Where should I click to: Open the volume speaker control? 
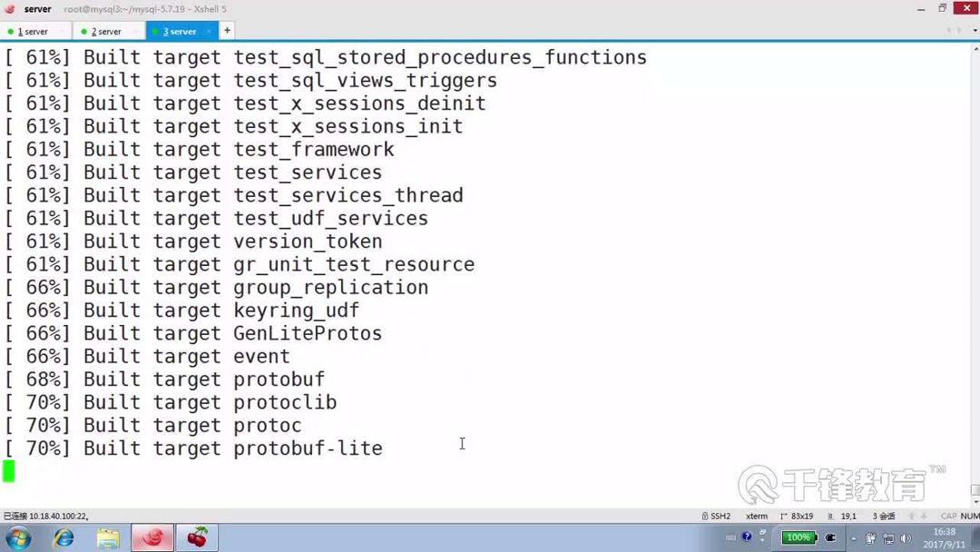pos(906,538)
